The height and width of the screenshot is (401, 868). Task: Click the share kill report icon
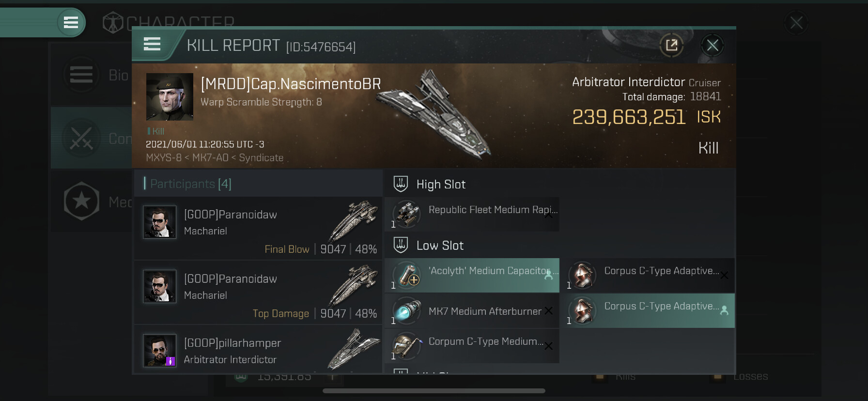pos(671,46)
